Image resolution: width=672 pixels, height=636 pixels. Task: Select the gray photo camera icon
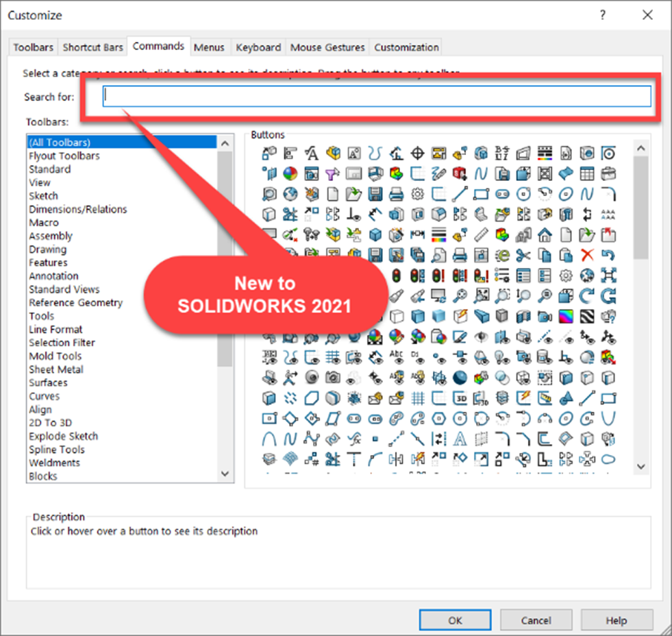pyautogui.click(x=332, y=378)
